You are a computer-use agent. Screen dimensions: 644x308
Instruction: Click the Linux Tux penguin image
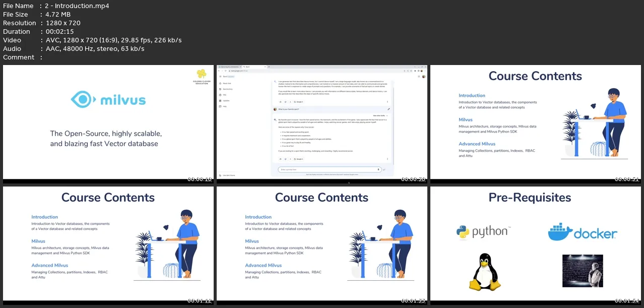click(x=485, y=272)
